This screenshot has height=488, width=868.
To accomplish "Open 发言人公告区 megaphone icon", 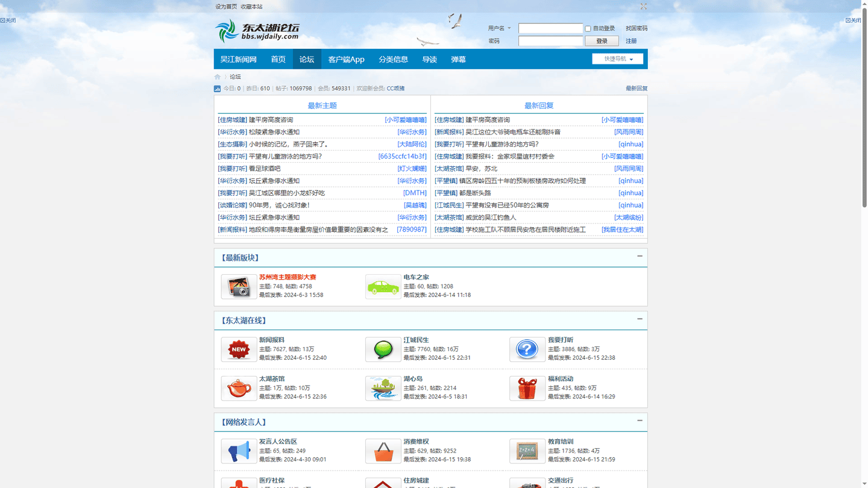I will [x=239, y=451].
